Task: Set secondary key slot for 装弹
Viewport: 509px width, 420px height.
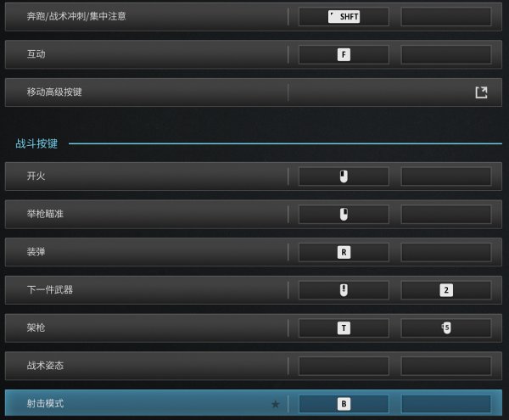Action: pos(446,252)
